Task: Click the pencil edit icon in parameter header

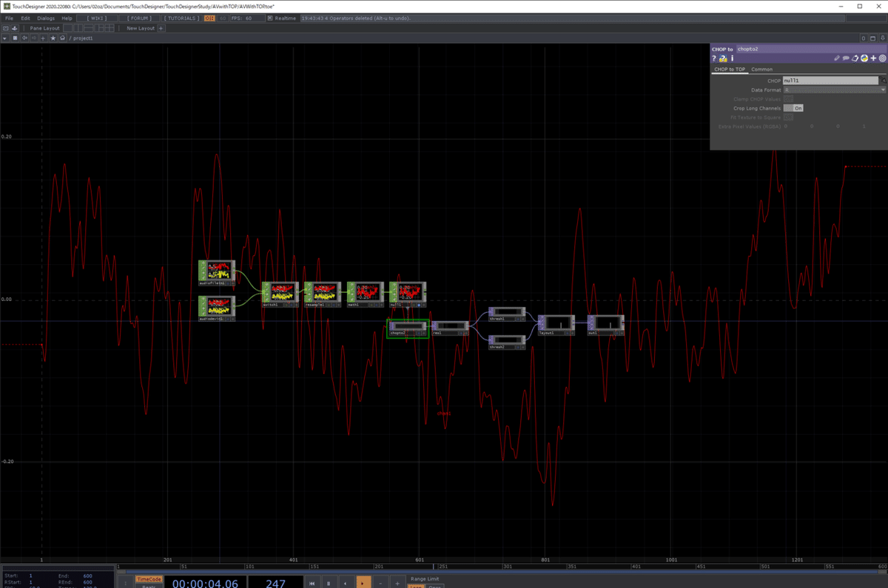Action: tap(837, 58)
